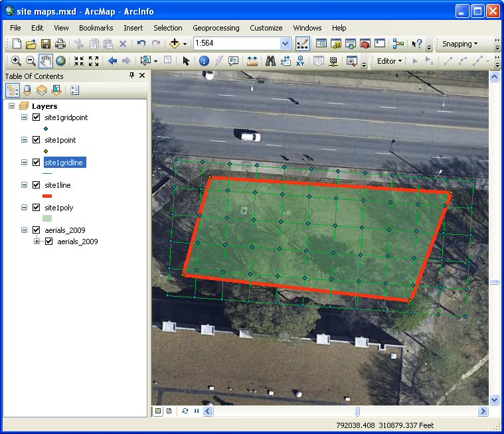The image size is (504, 434).
Task: Switch to Layout View
Action: coord(169,411)
